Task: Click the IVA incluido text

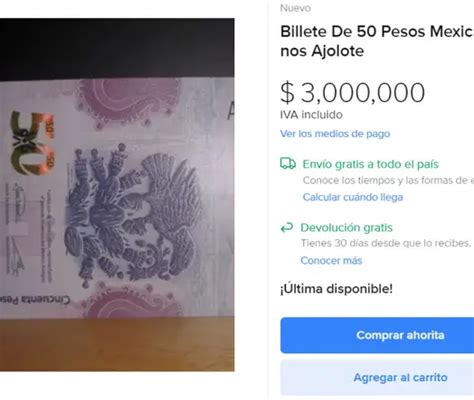Action: (x=311, y=115)
